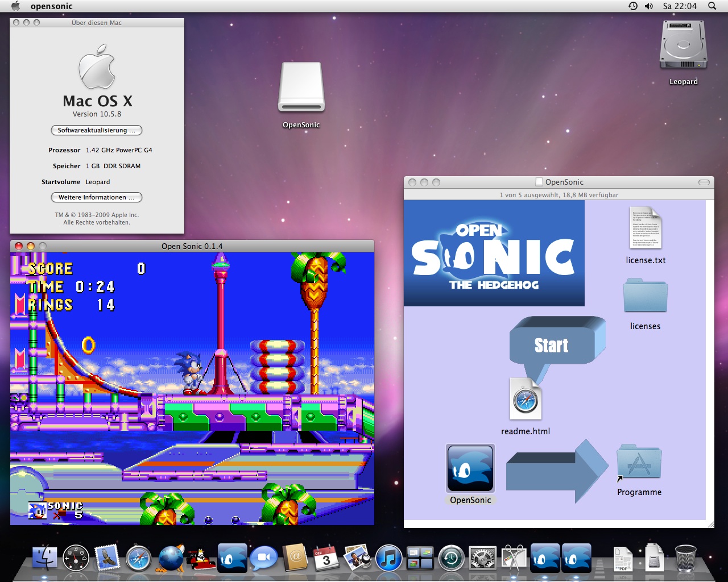
Task: Open the globe browser icon in Dock
Action: click(x=170, y=558)
